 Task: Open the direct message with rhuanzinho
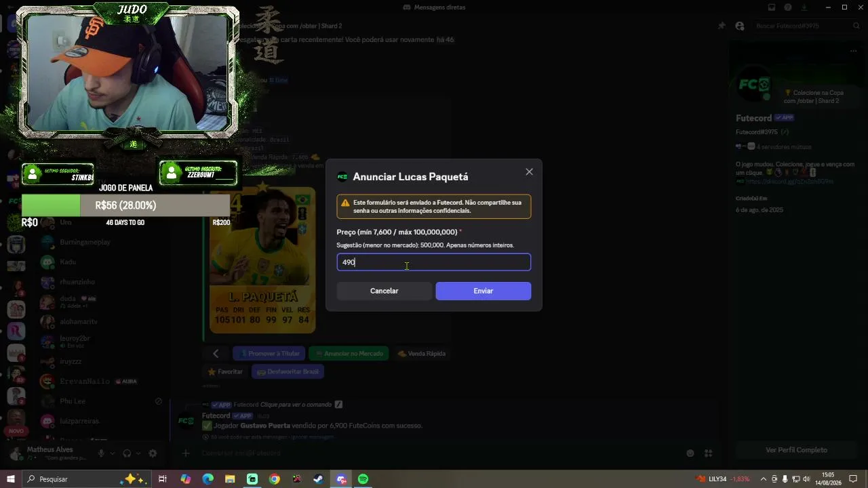(x=102, y=282)
